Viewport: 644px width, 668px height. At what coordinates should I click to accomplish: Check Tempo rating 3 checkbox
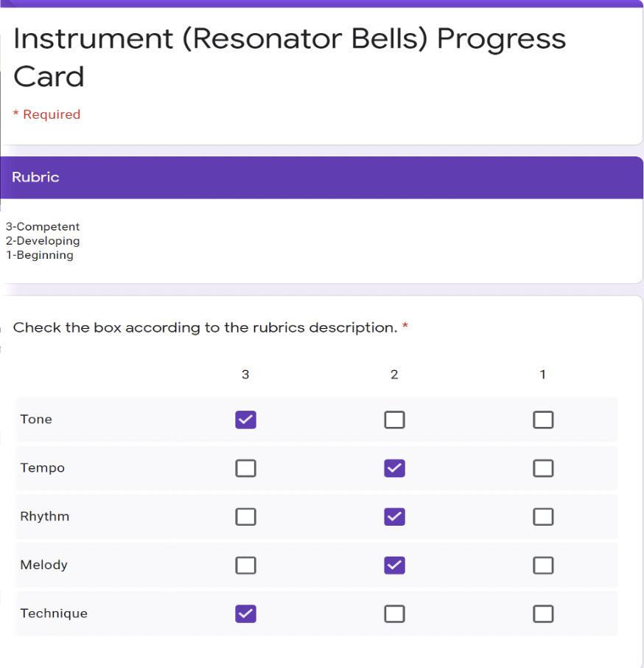245,468
